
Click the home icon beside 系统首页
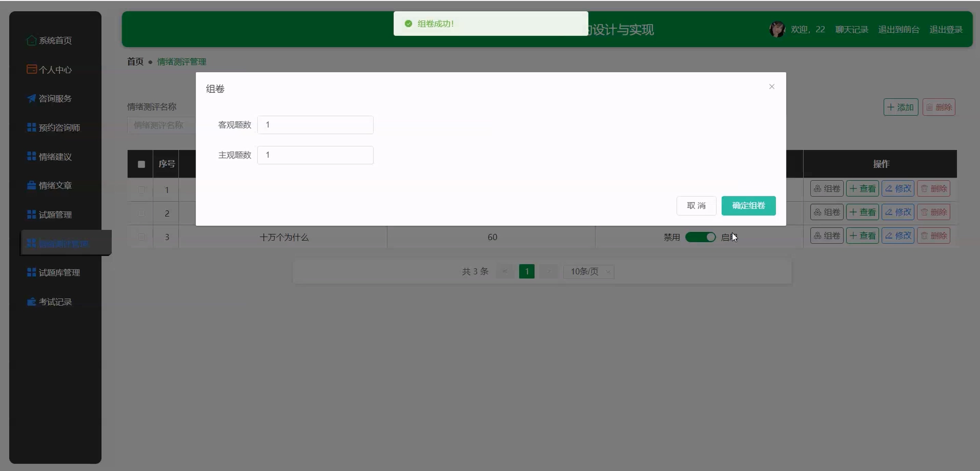[31, 40]
